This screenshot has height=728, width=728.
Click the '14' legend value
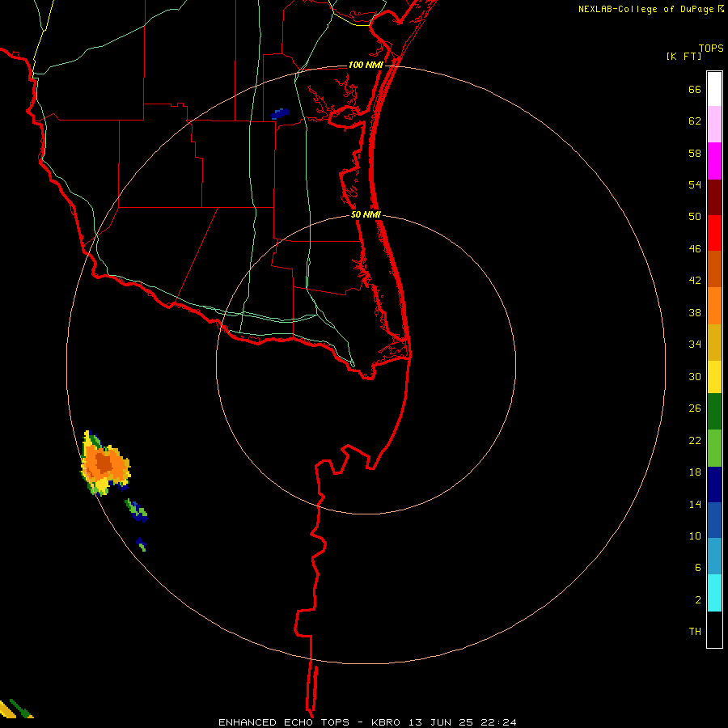[x=695, y=504]
